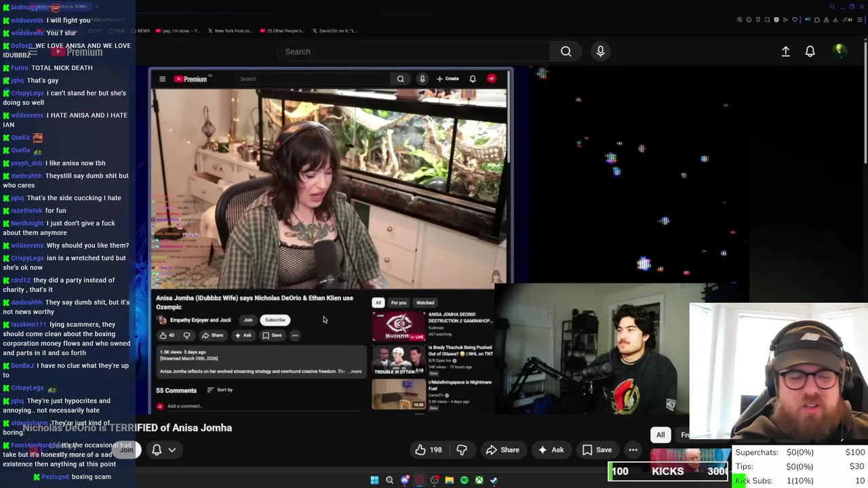Open hamburger menu in embedded YouTube page
The width and height of the screenshot is (868, 488).
(x=162, y=79)
